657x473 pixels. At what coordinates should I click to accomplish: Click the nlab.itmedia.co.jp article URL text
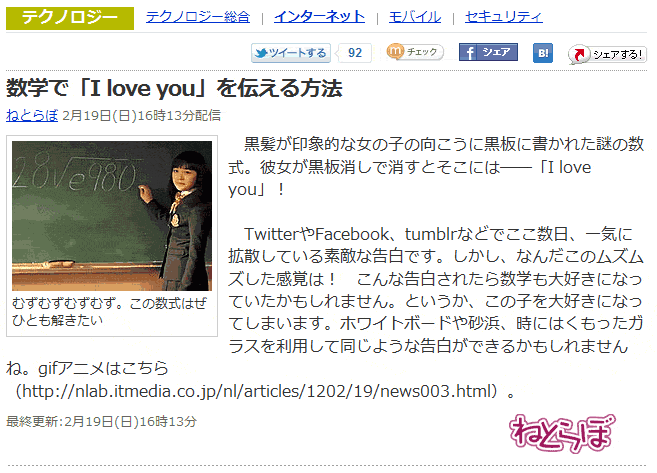click(x=259, y=391)
